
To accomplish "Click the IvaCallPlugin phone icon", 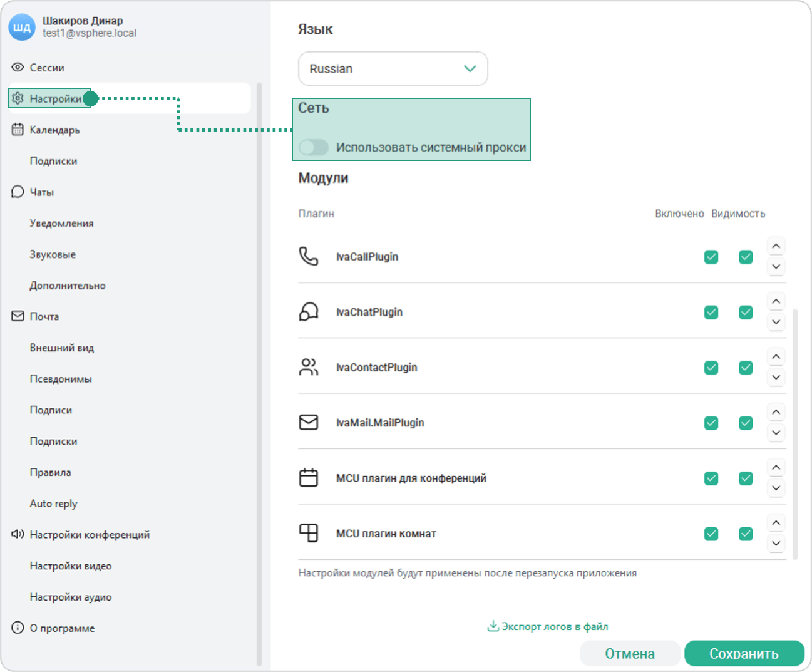I will tap(309, 256).
